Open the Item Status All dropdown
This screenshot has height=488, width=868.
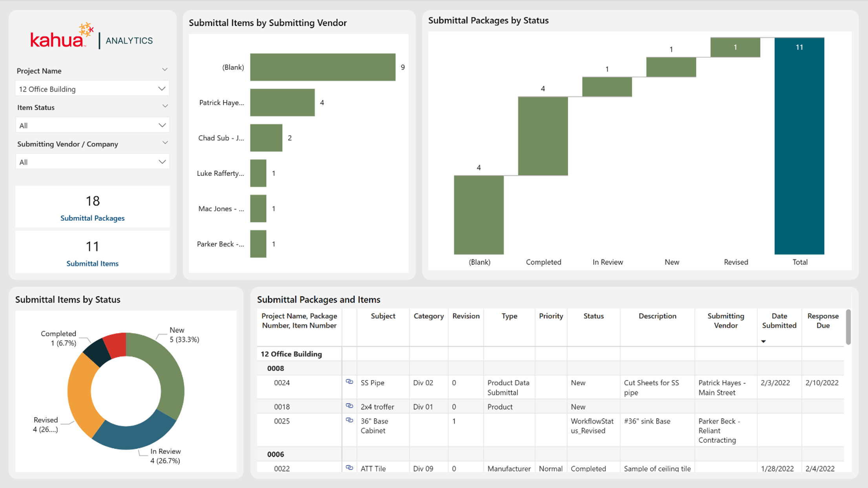coord(92,125)
